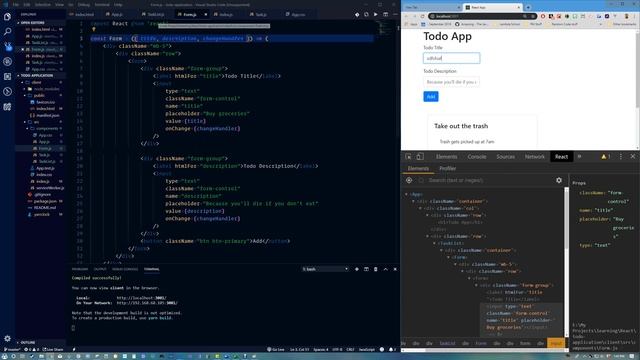
Task: Reload the page in Chrome
Action: 422,16
